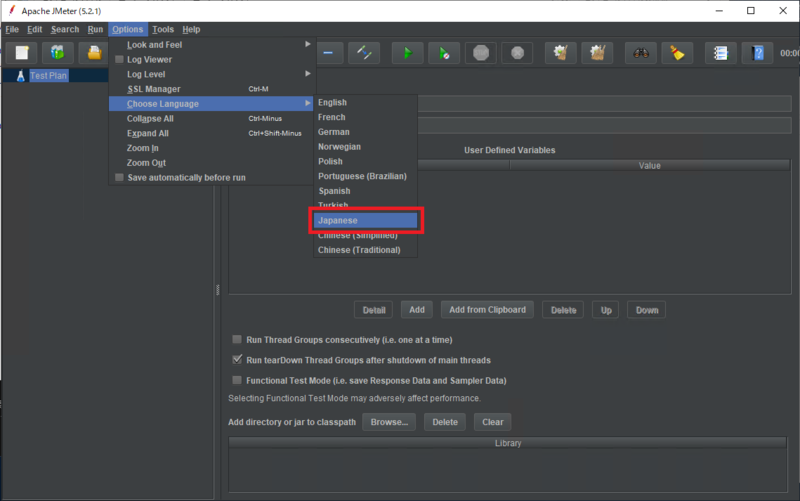
Task: Open the Help menu
Action: [191, 29]
